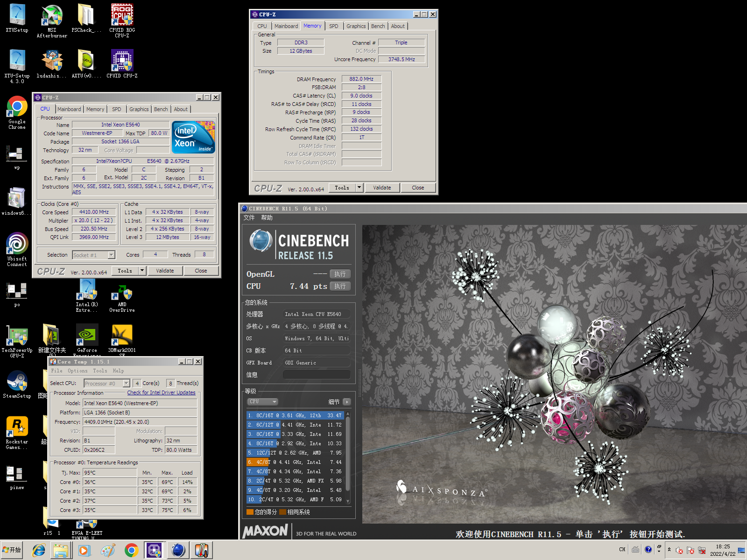Open the FSCheck folder icon on desktop
The width and height of the screenshot is (747, 560).
tap(86, 18)
